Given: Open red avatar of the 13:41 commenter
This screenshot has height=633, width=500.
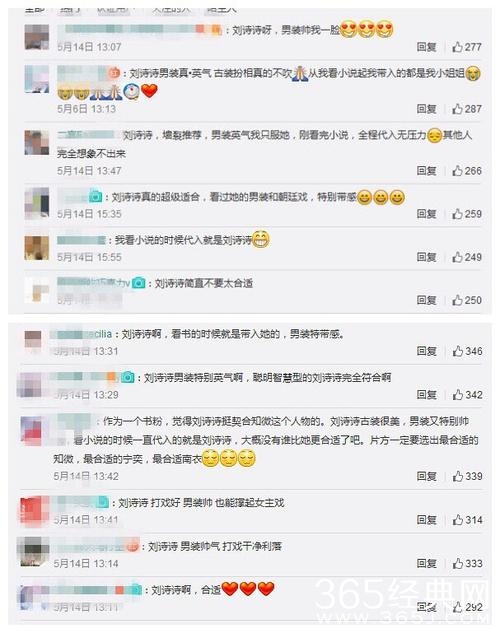Looking at the screenshot, I should [32, 510].
